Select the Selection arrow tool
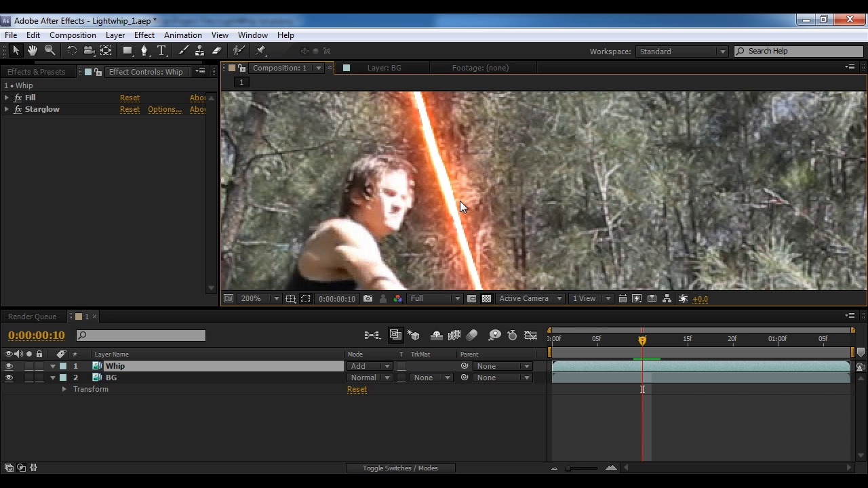Screen dimensions: 868x488 click(16, 51)
